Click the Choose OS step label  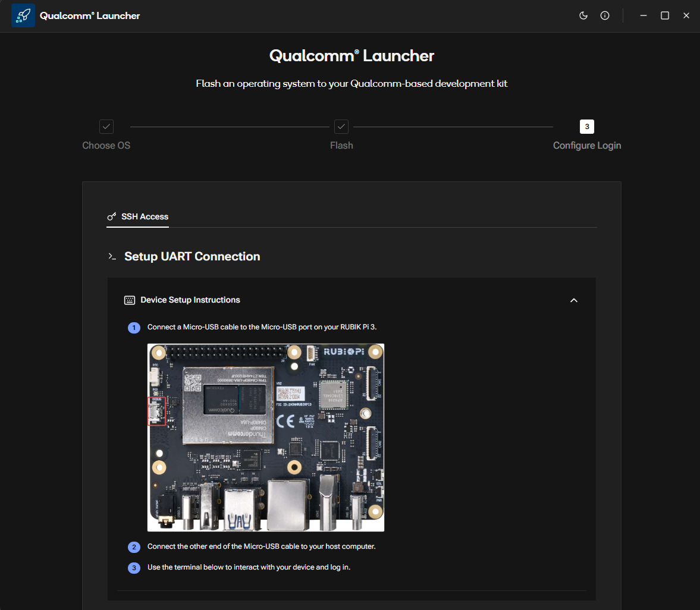point(106,146)
